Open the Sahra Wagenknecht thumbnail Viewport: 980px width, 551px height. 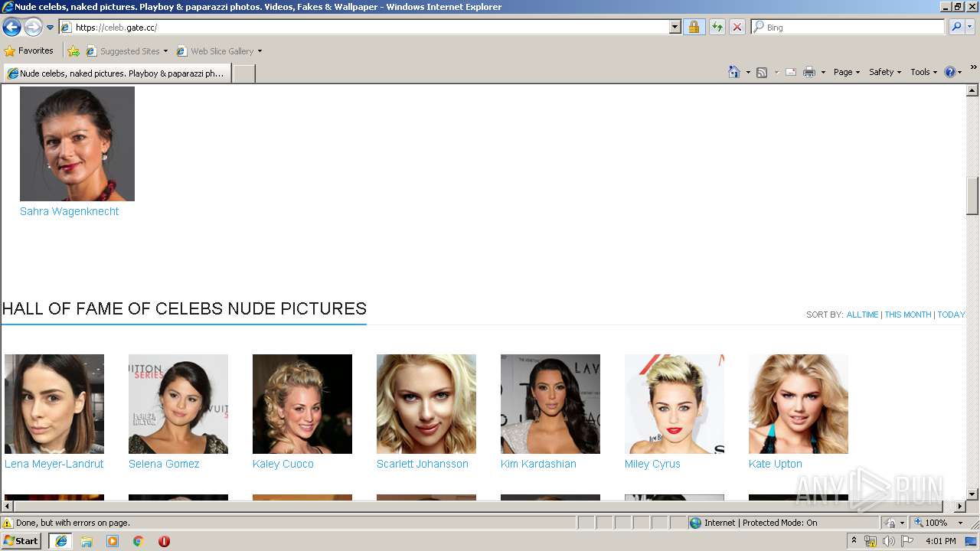click(x=77, y=144)
